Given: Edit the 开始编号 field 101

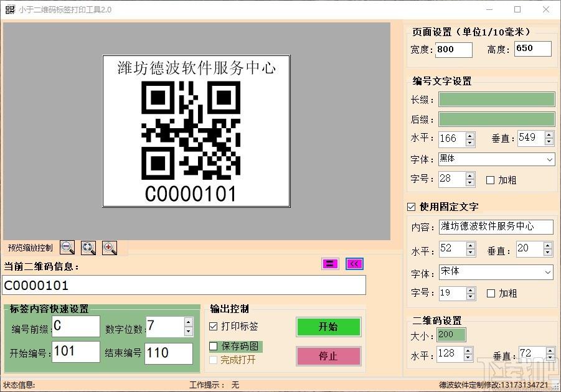Looking at the screenshot, I should 76,352.
